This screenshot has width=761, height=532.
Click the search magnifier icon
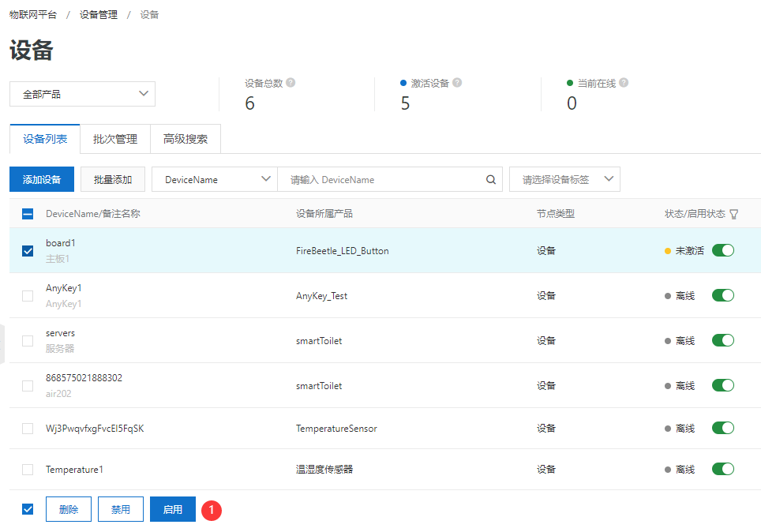point(491,180)
